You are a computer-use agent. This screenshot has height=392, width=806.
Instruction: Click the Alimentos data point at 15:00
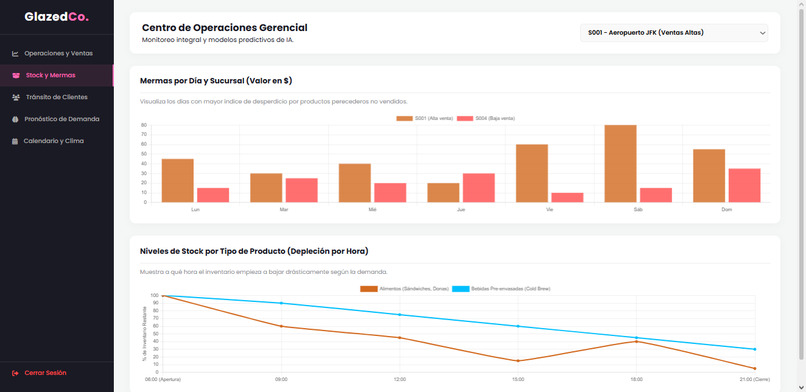click(x=518, y=361)
